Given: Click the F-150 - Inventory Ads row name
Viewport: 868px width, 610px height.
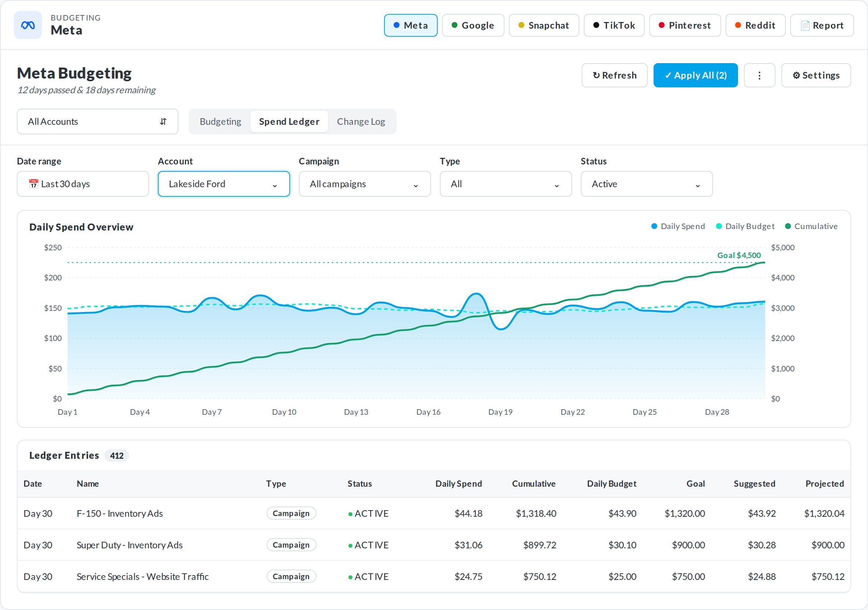Looking at the screenshot, I should tap(119, 513).
